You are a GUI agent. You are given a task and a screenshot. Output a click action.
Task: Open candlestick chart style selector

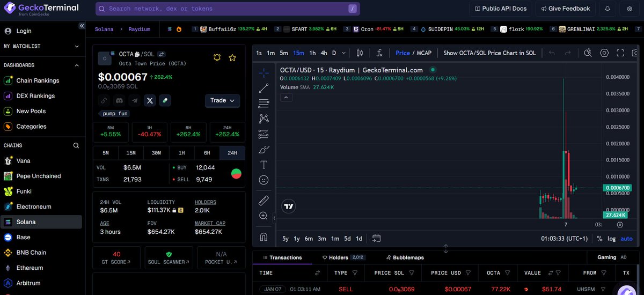360,53
